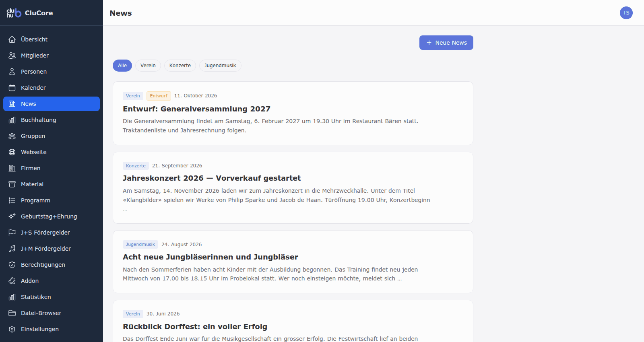Screen dimensions: 644x342
Task: Click the sparkle icon beside Geburtstag+Ehrung
Action: 12,216
